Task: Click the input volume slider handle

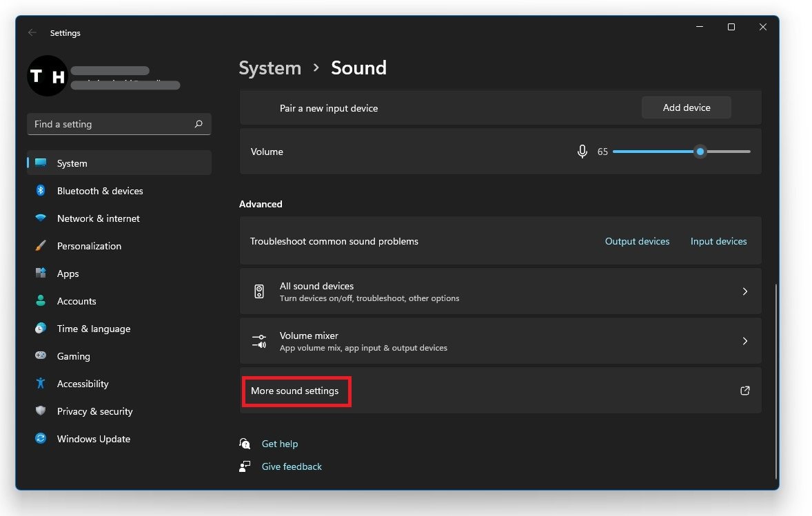Action: (700, 152)
